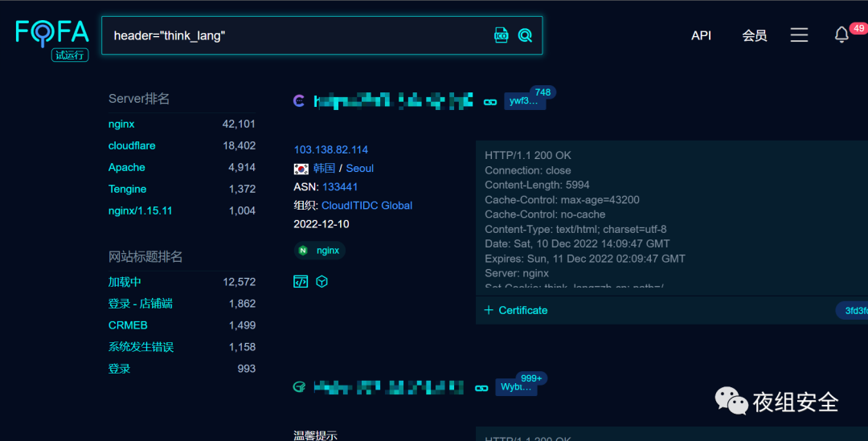The width and height of the screenshot is (868, 441).
Task: Click the link icon beside ywf3 tag
Action: (490, 102)
